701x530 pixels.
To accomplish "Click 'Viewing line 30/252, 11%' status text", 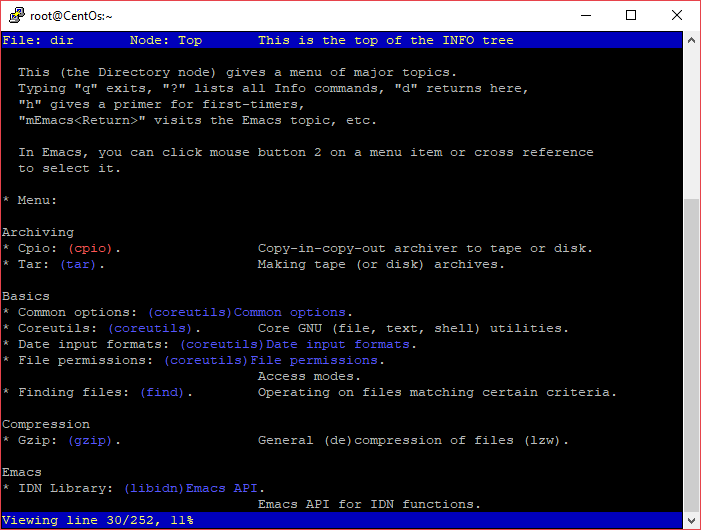I will pyautogui.click(x=98, y=521).
